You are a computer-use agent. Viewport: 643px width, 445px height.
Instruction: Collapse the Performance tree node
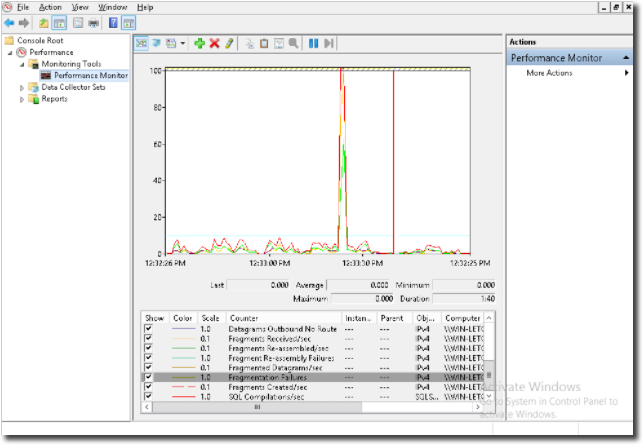pyautogui.click(x=10, y=52)
